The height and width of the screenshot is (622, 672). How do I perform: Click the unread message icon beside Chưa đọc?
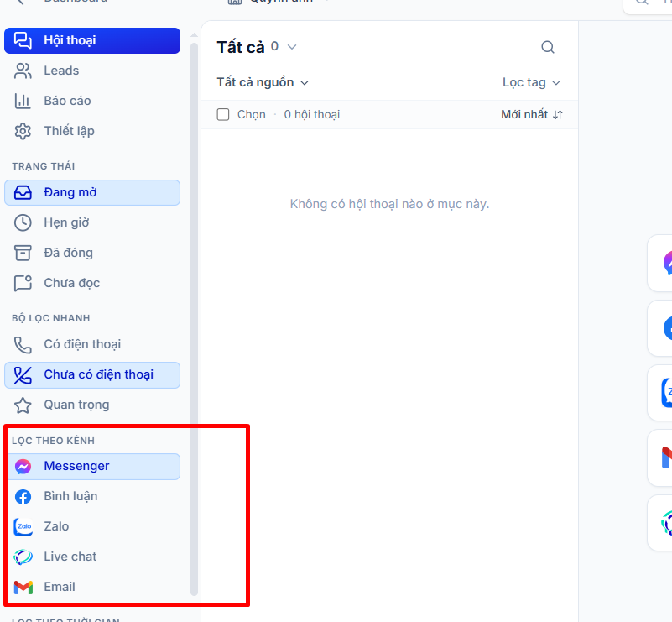pyautogui.click(x=23, y=283)
